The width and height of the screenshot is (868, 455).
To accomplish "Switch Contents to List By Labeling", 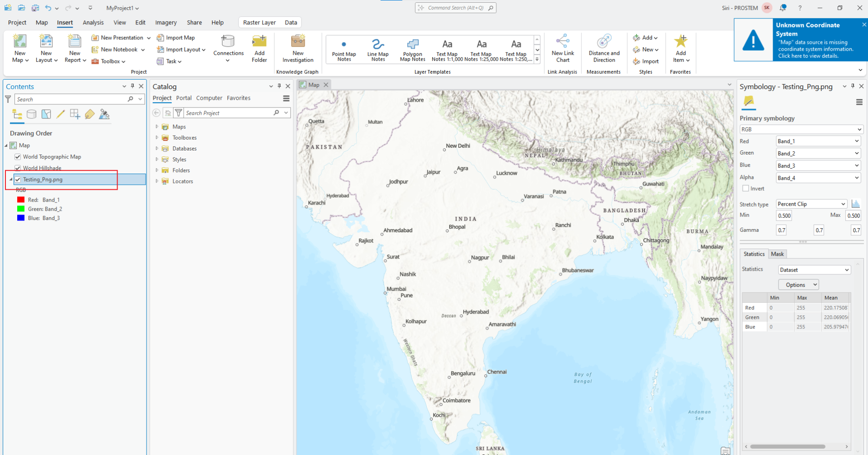I will point(90,114).
